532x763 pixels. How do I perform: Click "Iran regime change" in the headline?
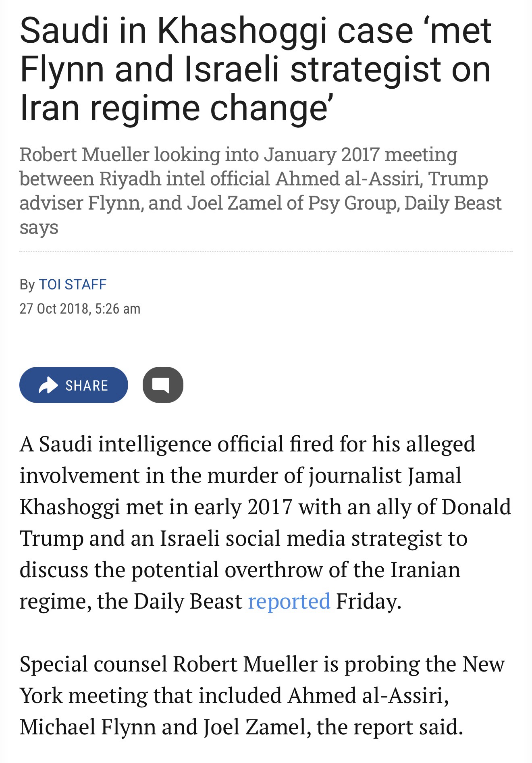[177, 108]
